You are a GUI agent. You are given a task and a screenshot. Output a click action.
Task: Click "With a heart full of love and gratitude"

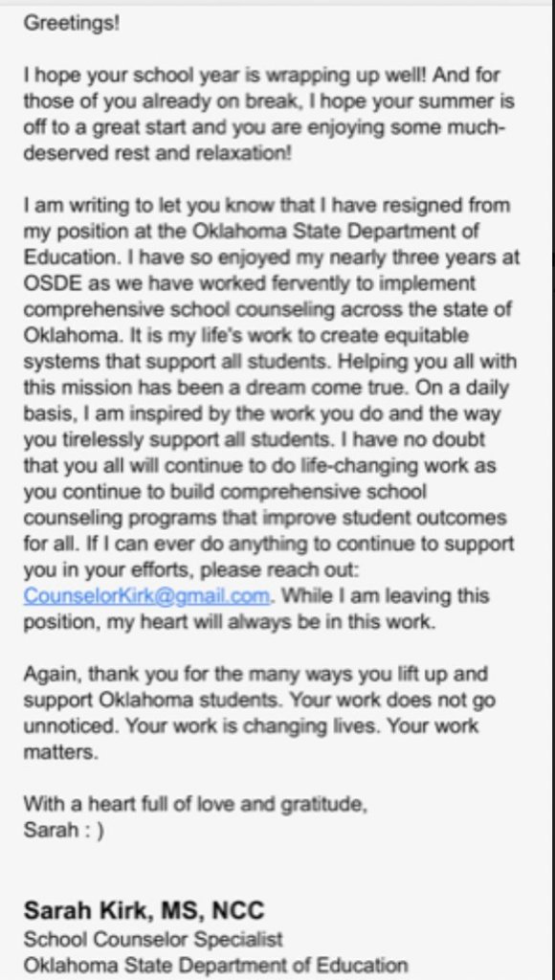coord(195,804)
